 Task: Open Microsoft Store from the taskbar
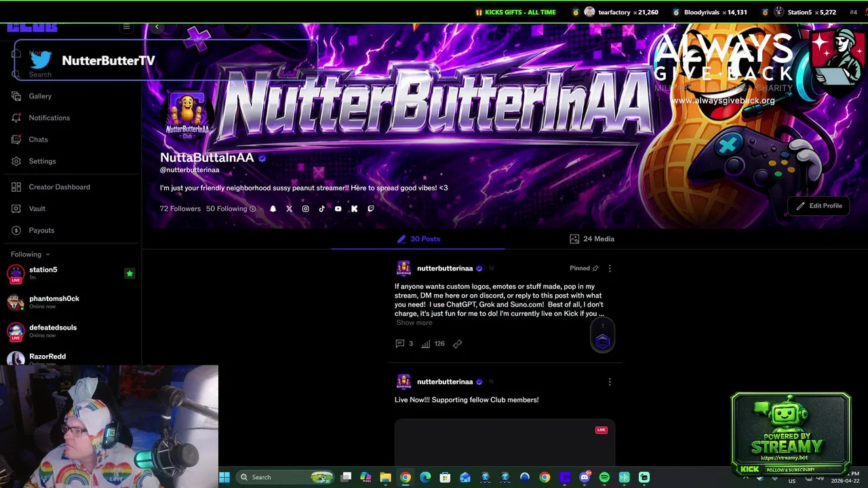click(x=445, y=477)
